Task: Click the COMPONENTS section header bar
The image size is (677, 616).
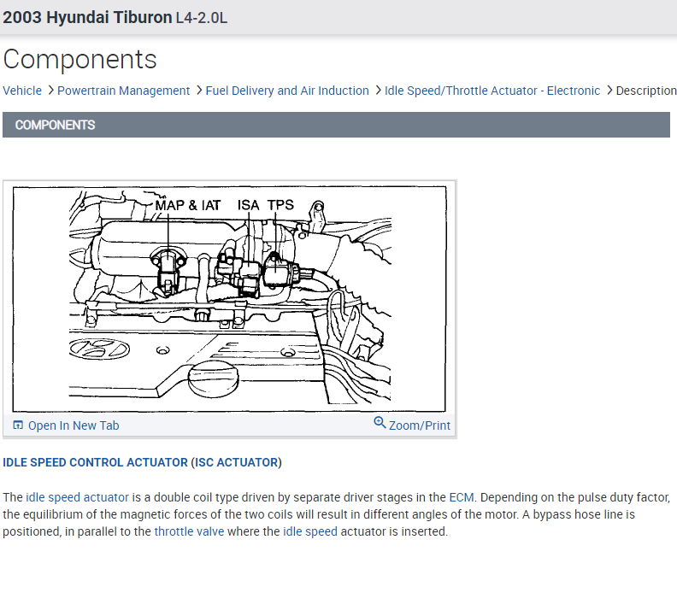Action: [x=336, y=125]
